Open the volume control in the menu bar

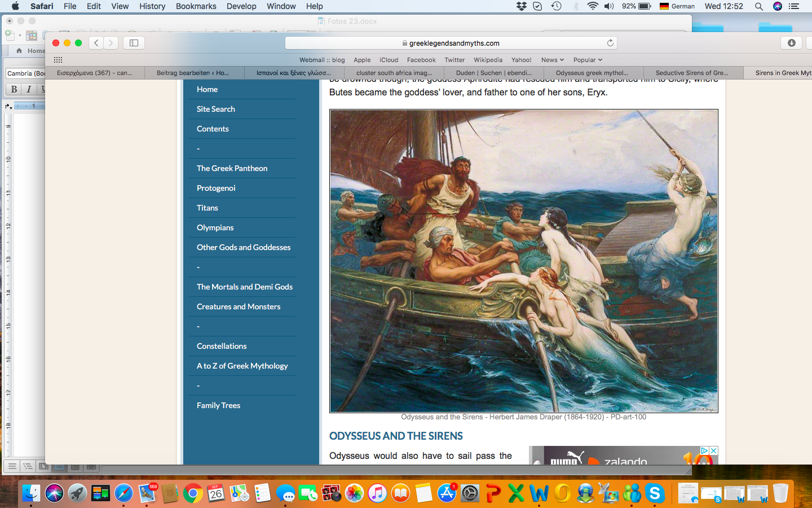tap(609, 6)
